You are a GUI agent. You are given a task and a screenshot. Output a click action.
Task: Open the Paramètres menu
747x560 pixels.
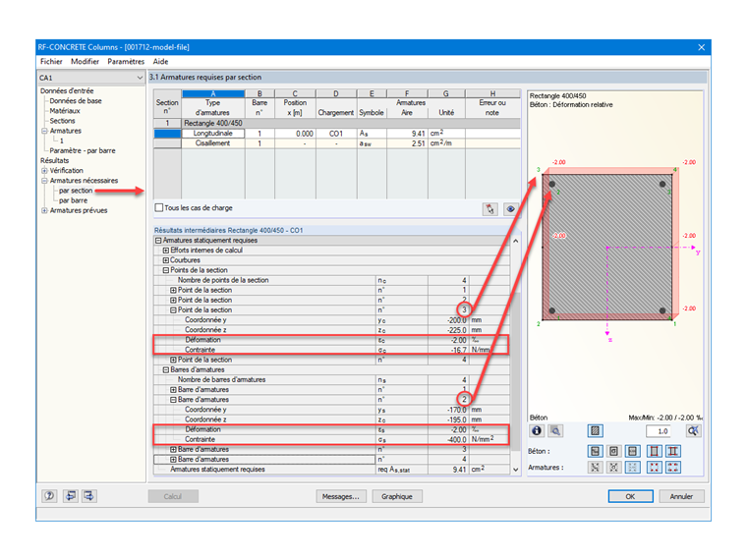coord(126,62)
